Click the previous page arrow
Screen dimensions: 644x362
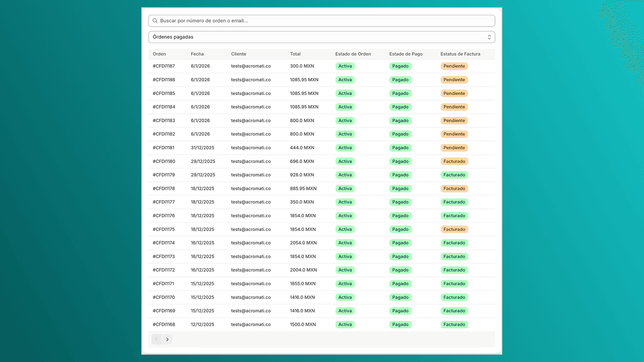pos(156,339)
